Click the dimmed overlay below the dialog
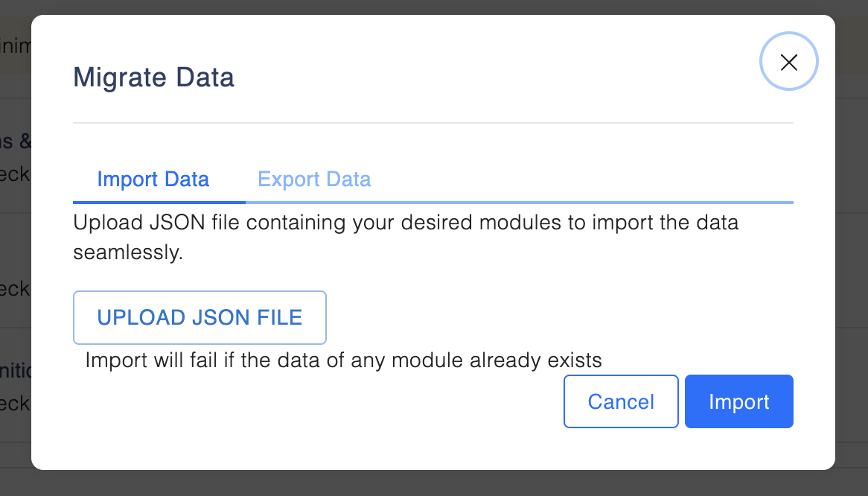 tap(434, 483)
